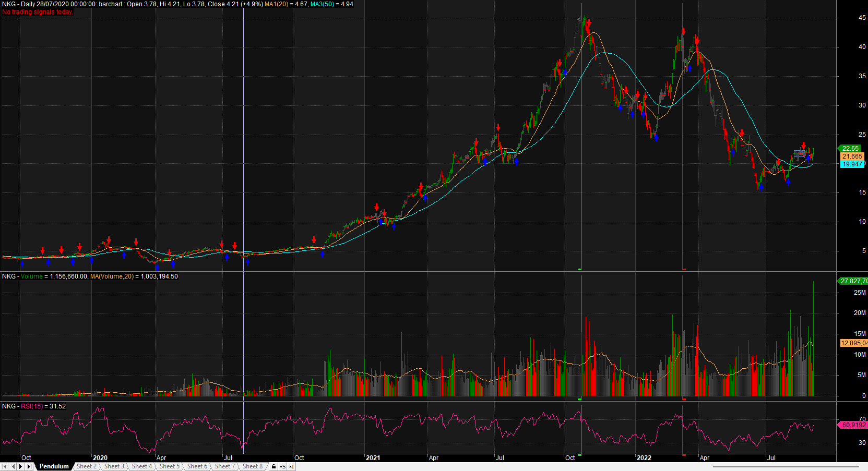Toggle the interval link I button
The width and height of the screenshot is (868, 471).
[291, 466]
